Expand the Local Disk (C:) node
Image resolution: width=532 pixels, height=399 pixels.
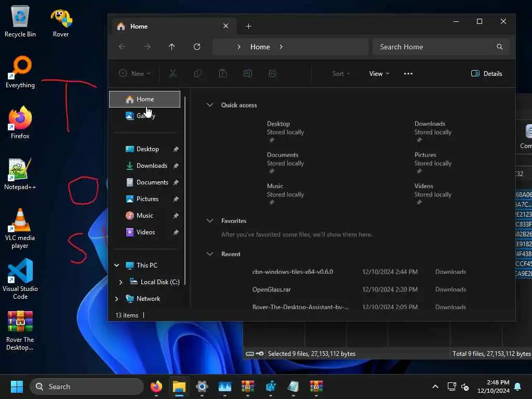pos(121,282)
